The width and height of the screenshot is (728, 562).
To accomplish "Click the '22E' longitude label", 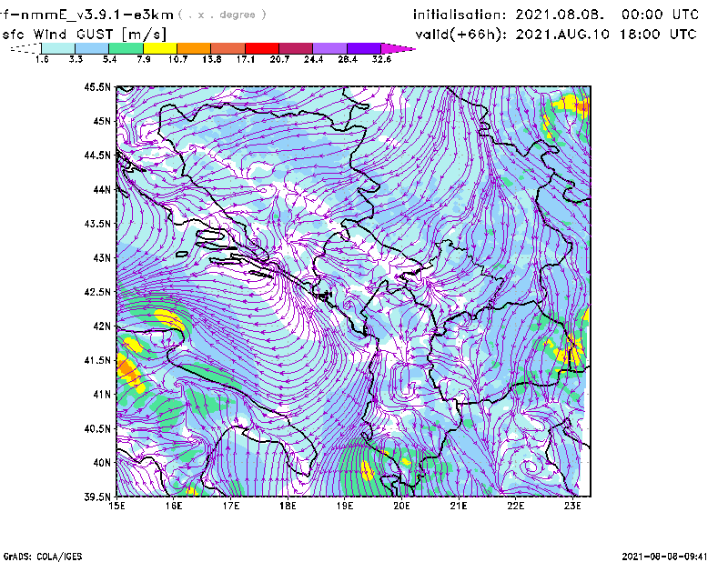I will pyautogui.click(x=515, y=506).
